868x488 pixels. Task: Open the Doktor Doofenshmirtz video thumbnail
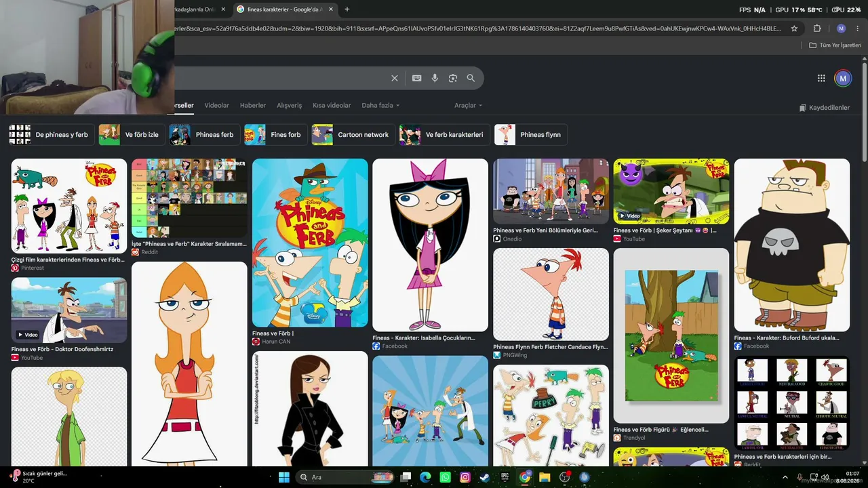(x=69, y=310)
